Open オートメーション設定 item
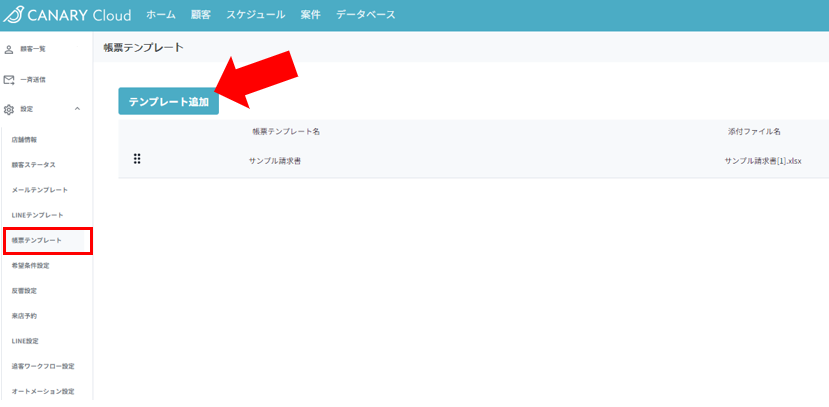 coord(43,392)
